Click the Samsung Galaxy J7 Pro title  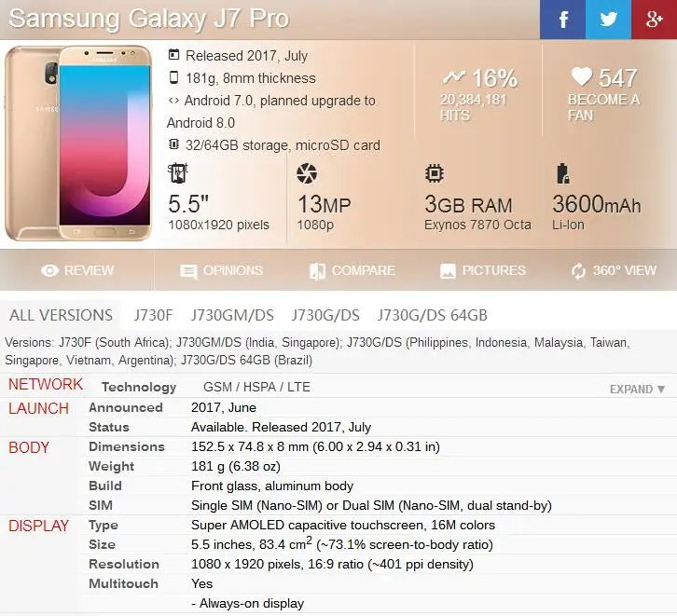point(149,19)
